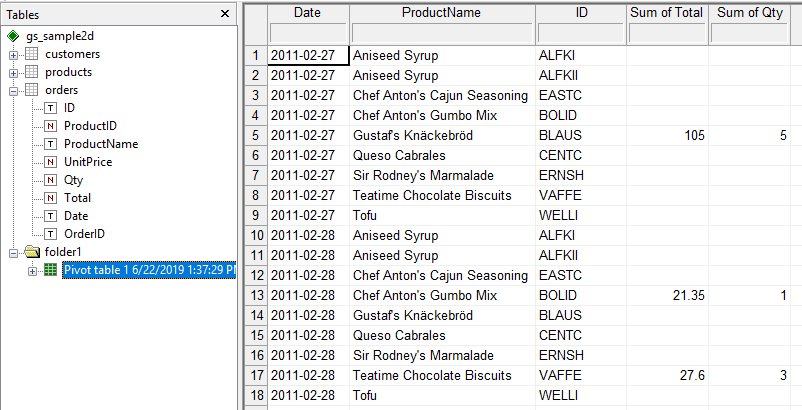Click the Sum of Total column header

667,12
